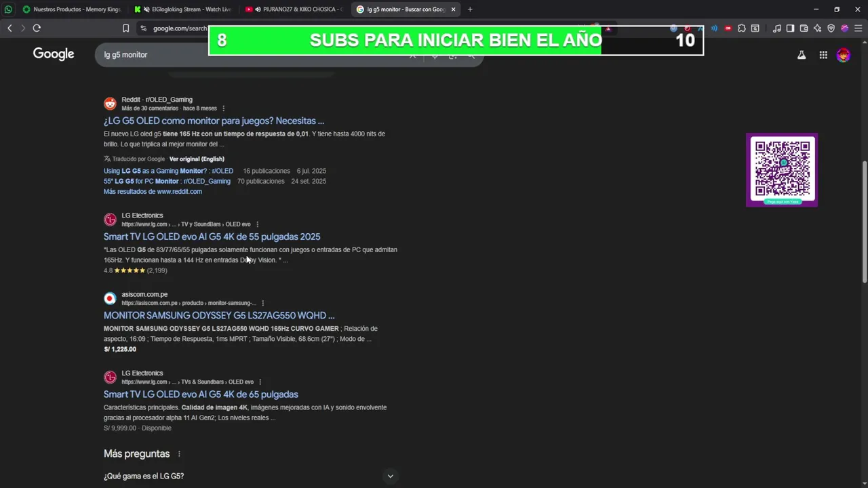The height and width of the screenshot is (488, 868).
Task: Open three-dot menu of LG 65 pulgadas result
Action: pos(260,382)
